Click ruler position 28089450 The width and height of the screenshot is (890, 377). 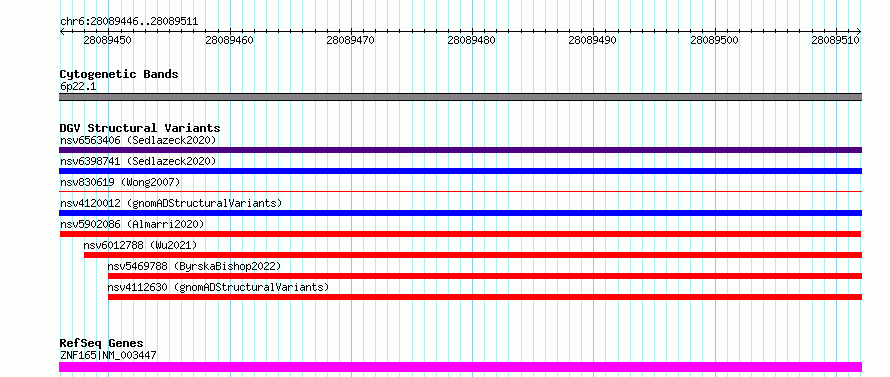pos(108,40)
